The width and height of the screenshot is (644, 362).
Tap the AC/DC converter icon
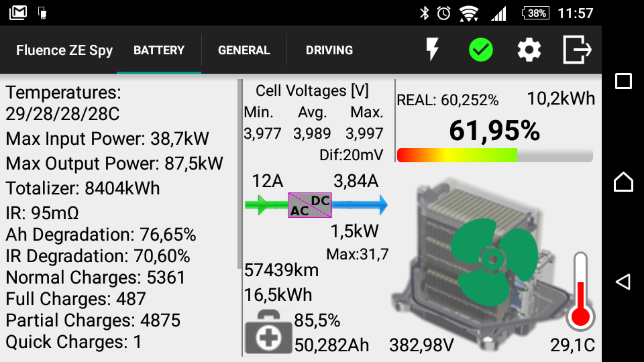(x=310, y=204)
